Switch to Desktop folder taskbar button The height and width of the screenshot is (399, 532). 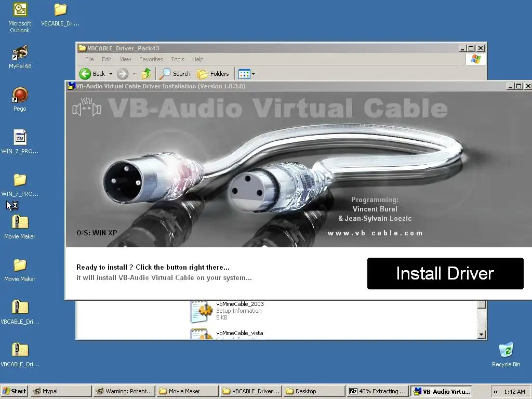tap(314, 391)
